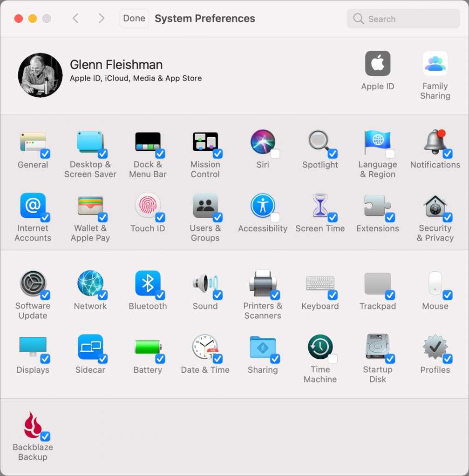
Task: Select the Bluetooth icon
Action: 148,283
